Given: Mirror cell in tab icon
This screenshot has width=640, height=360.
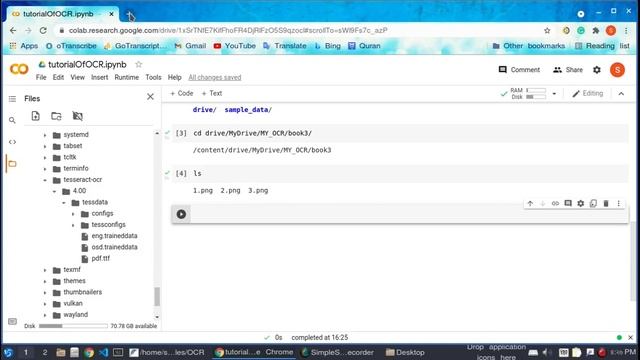Looking at the screenshot, I should click(x=593, y=203).
